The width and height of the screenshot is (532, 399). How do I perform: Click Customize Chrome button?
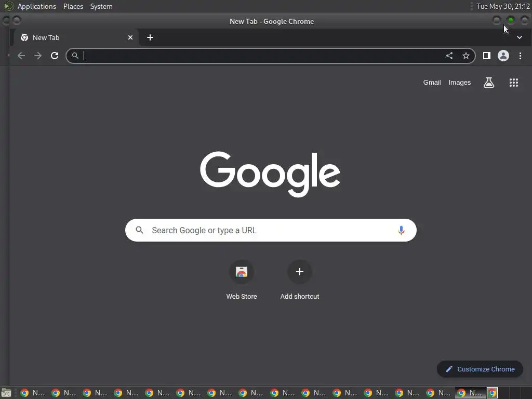click(x=480, y=369)
